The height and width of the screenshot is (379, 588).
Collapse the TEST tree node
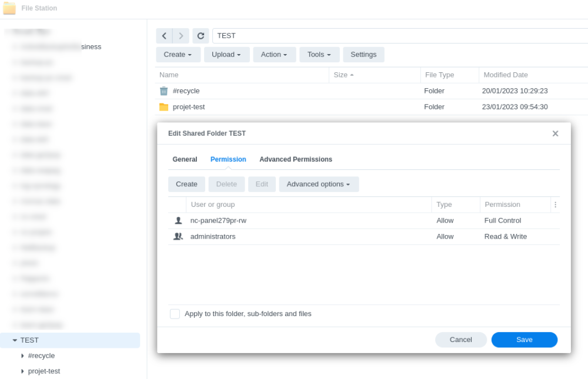pyautogui.click(x=15, y=340)
